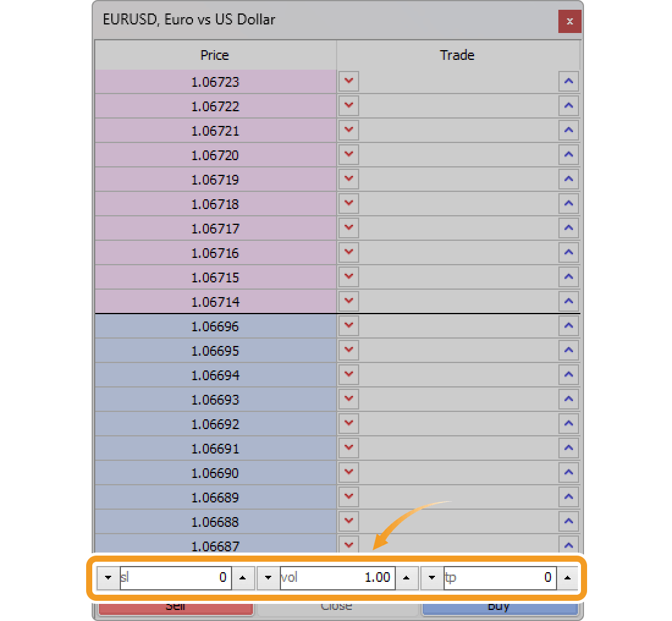Place a sell at price 1.06690
The height and width of the screenshot is (621, 672).
(348, 472)
